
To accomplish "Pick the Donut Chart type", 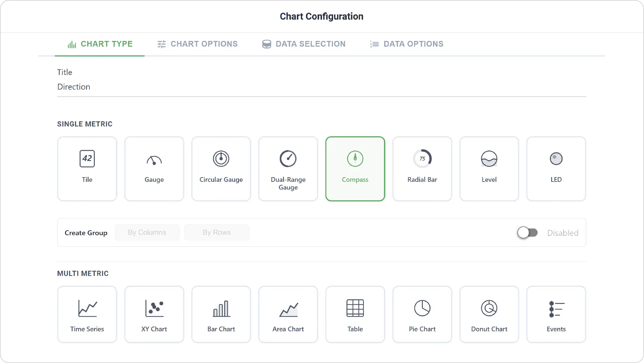I will (489, 314).
